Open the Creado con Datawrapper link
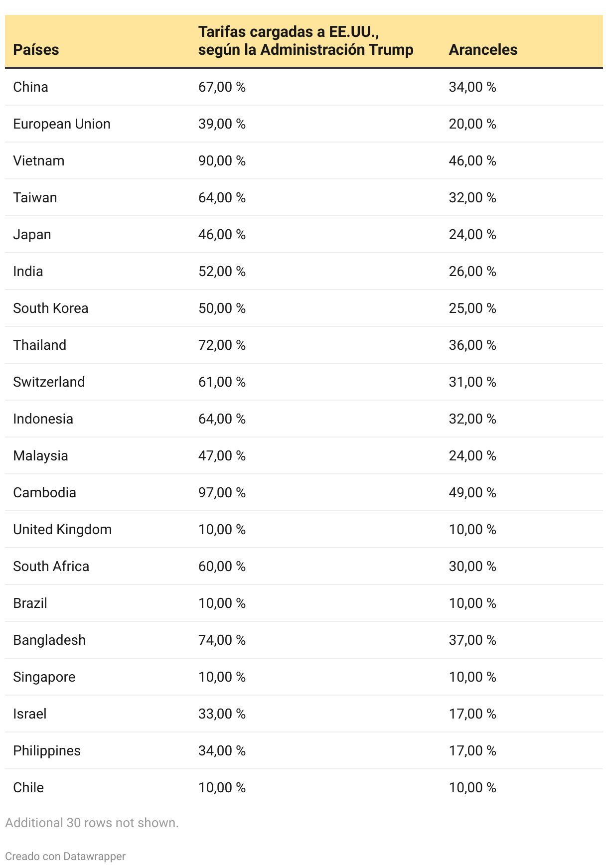Viewport: 608px width, 868px height. 65,856
